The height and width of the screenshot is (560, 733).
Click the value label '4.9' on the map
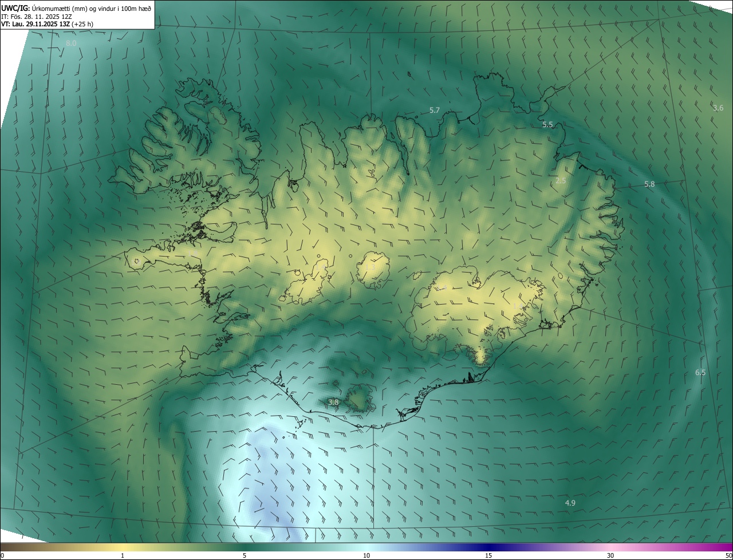[570, 503]
